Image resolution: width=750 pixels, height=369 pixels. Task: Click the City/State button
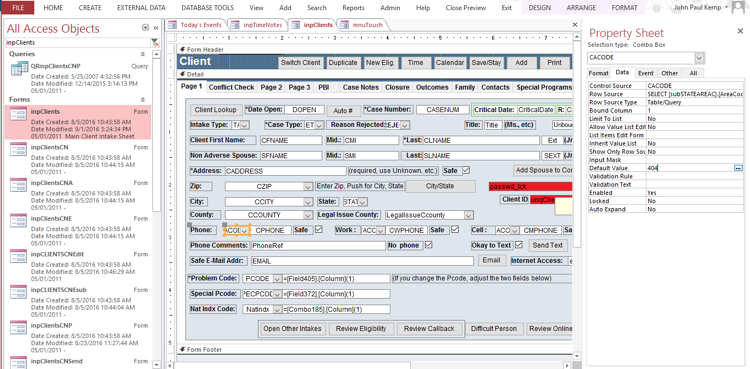point(441,186)
